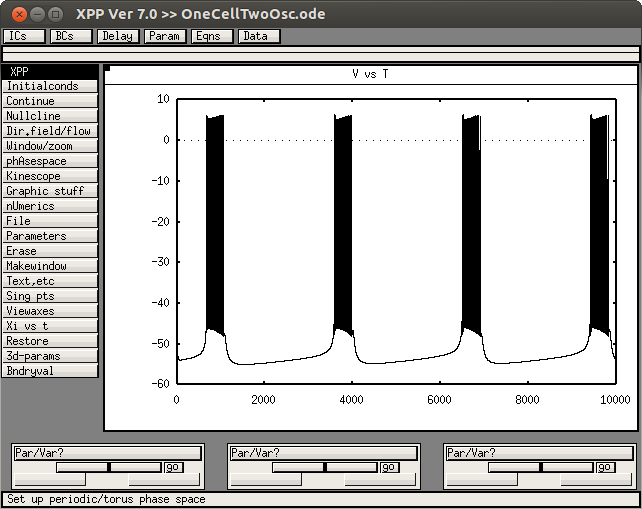Click go on second slider panel
Screen dimensions: 642x509
click(x=390, y=467)
